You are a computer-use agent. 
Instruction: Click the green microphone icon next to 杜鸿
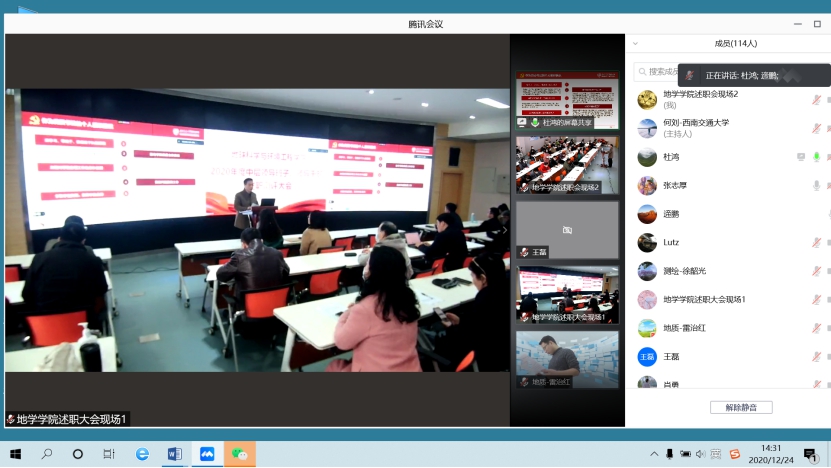(816, 157)
